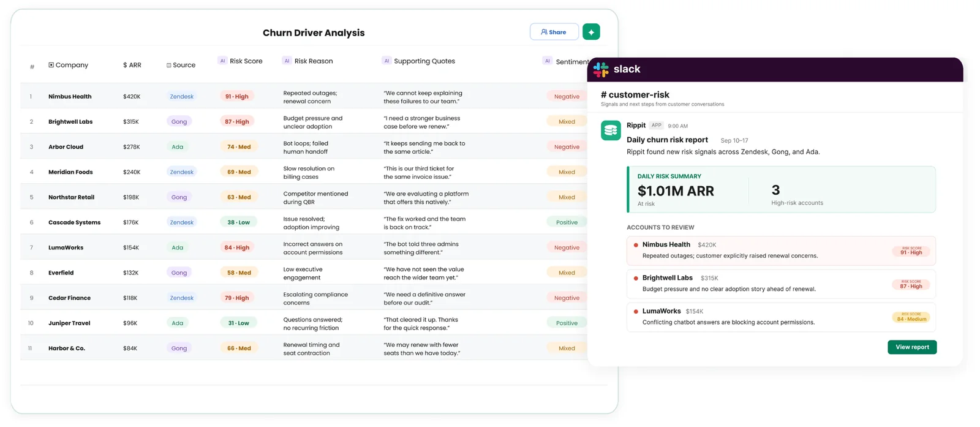Screen dimensions: 980x427
Task: Select the Cedar Finance company cell
Action: tap(69, 298)
